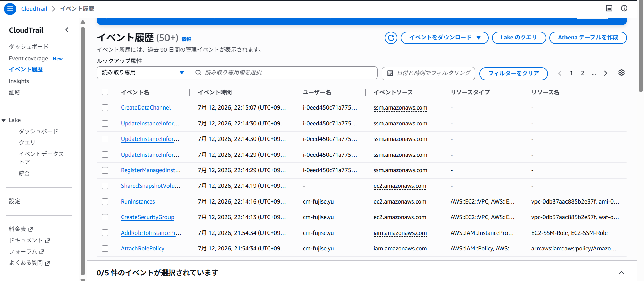Viewport: 644px width, 281px height.
Task: Click the CloudTrail breadcrumb link
Action: (x=34, y=9)
